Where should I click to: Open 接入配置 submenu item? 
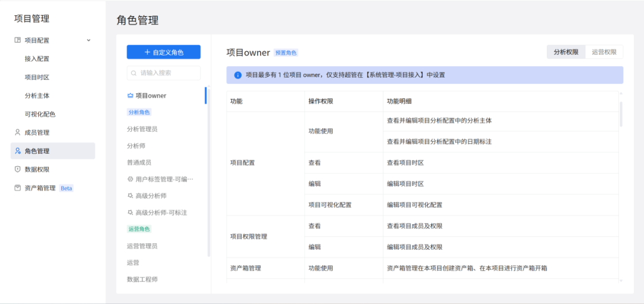(37, 59)
